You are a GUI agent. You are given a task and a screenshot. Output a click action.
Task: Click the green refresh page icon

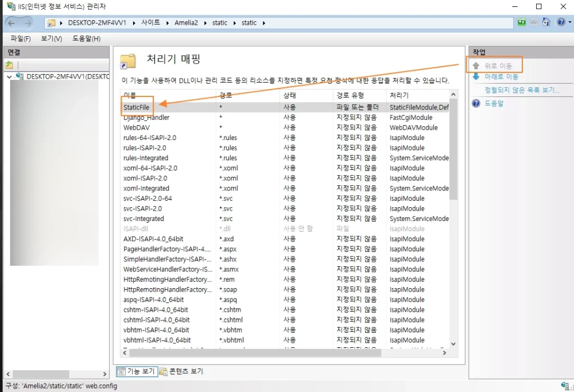click(522, 22)
